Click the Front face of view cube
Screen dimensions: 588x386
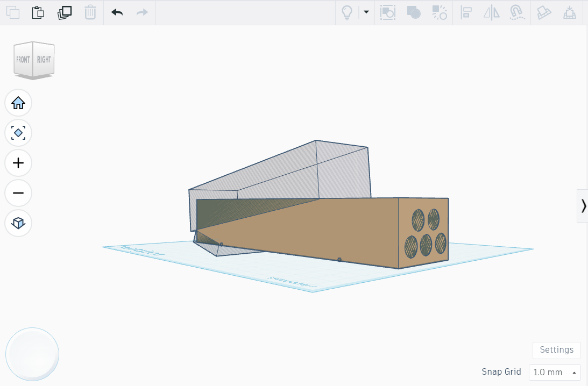[x=23, y=59]
